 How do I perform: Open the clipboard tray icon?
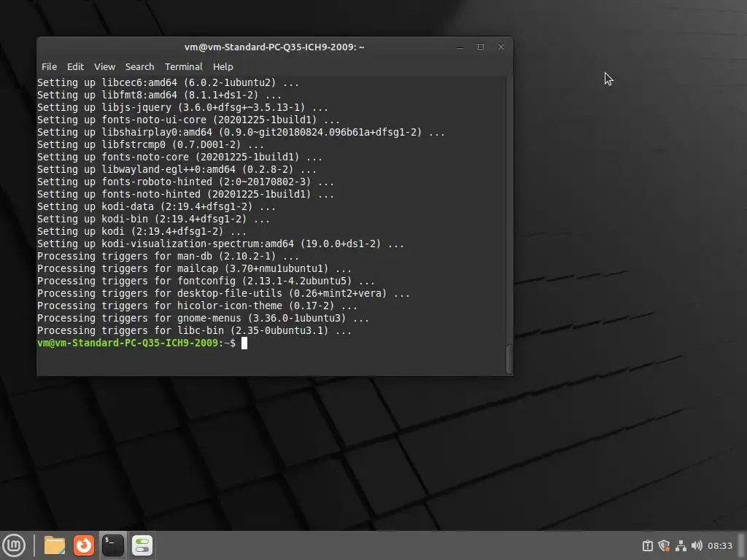click(648, 545)
